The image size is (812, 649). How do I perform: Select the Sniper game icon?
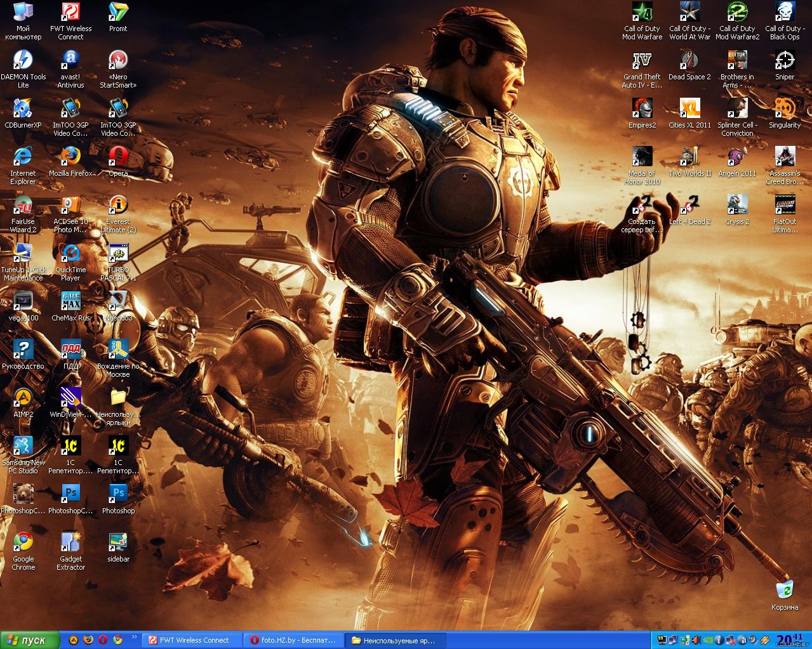[x=785, y=65]
